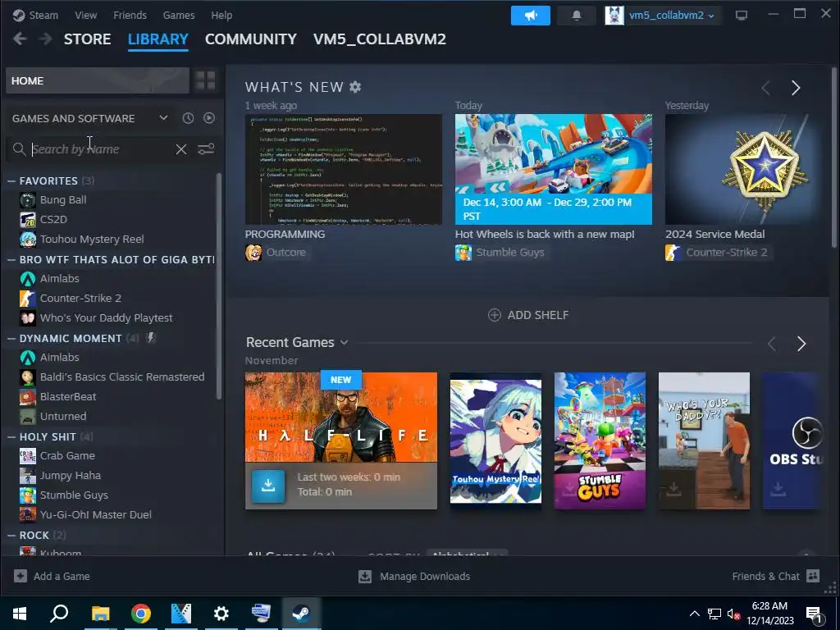This screenshot has height=630, width=840.
Task: Go back with the left arrow
Action: pos(20,39)
